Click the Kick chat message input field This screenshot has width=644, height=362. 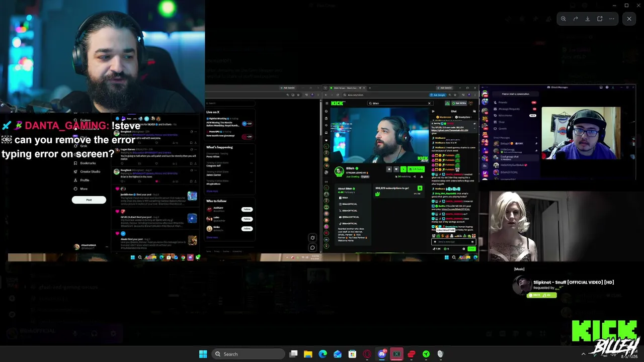click(453, 242)
